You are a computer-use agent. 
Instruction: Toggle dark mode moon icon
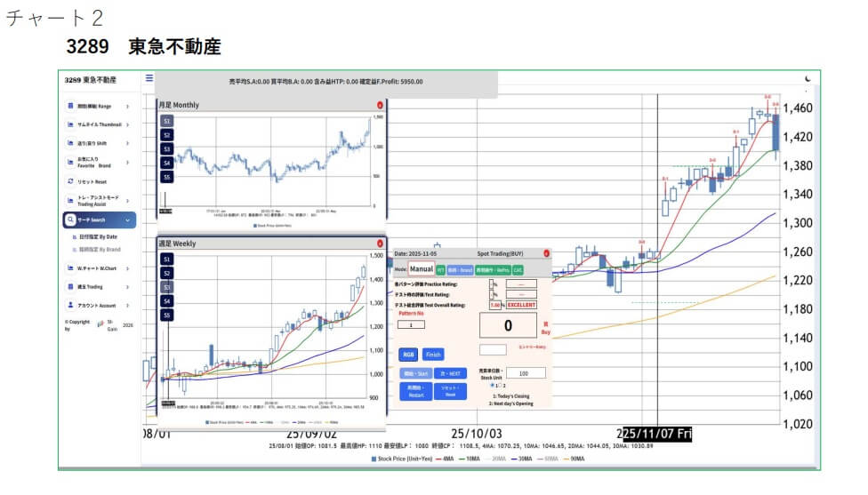(808, 79)
